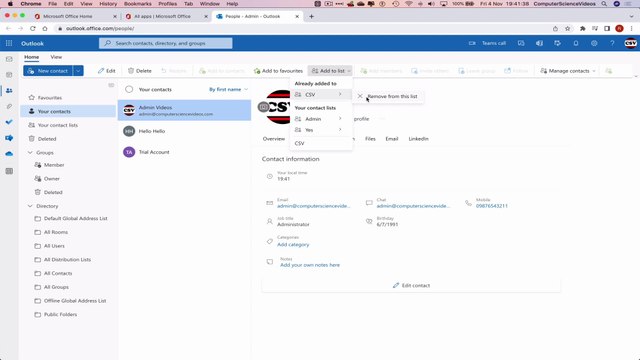Switch to the Home ribbon tab
The height and width of the screenshot is (360, 640).
point(31,57)
